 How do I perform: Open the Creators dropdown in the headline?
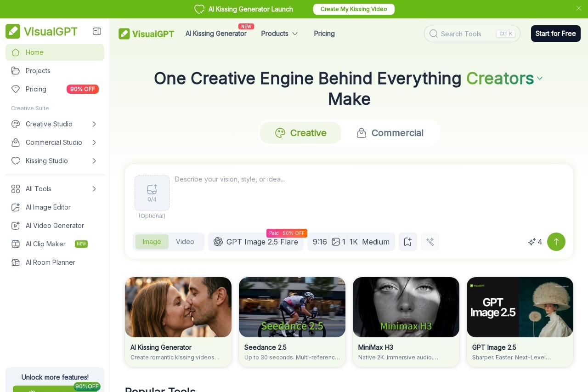505,79
